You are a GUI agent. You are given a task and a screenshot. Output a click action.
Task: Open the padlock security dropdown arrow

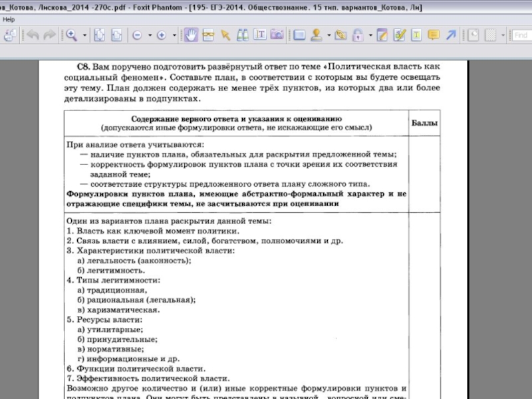coord(370,35)
